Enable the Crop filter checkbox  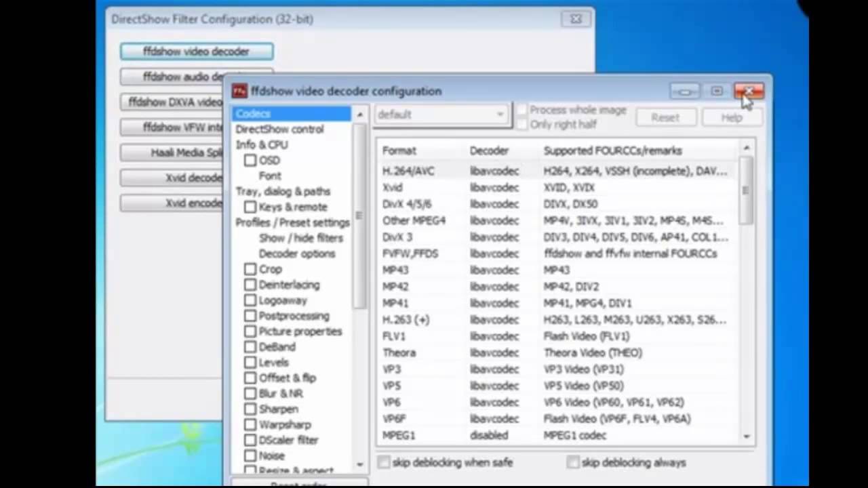tap(250, 269)
